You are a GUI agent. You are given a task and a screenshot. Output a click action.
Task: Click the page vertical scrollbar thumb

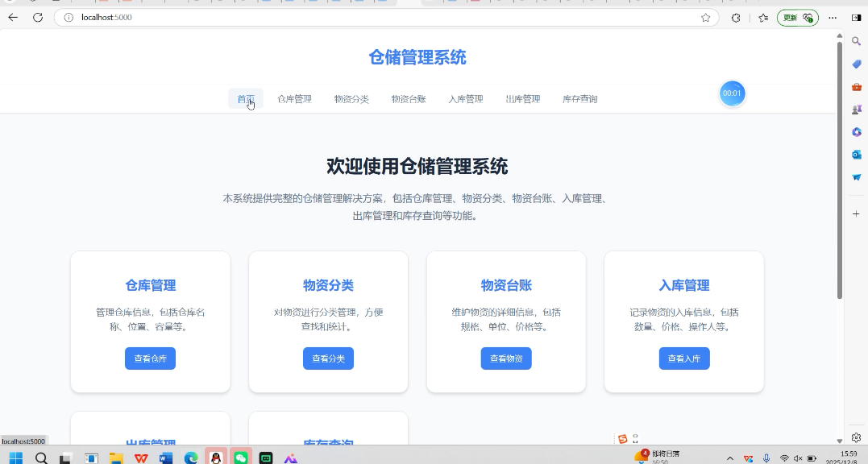[839, 170]
